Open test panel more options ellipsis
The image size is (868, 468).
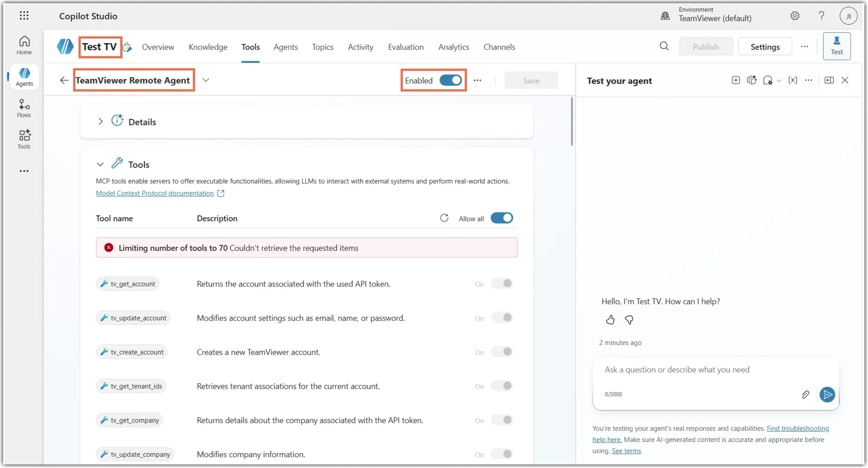point(809,80)
